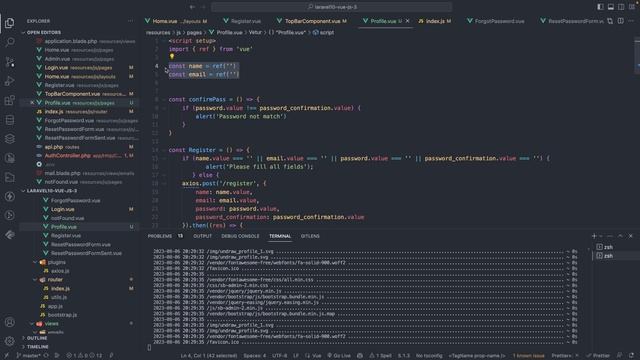The width and height of the screenshot is (640, 360).
Task: Open the launch profile dropdown beside the new terminal button
Action: [x=601, y=236]
